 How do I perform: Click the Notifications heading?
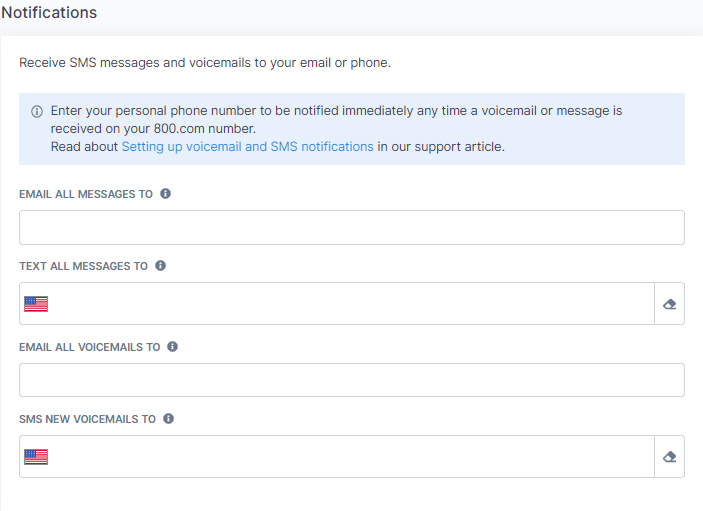(49, 13)
